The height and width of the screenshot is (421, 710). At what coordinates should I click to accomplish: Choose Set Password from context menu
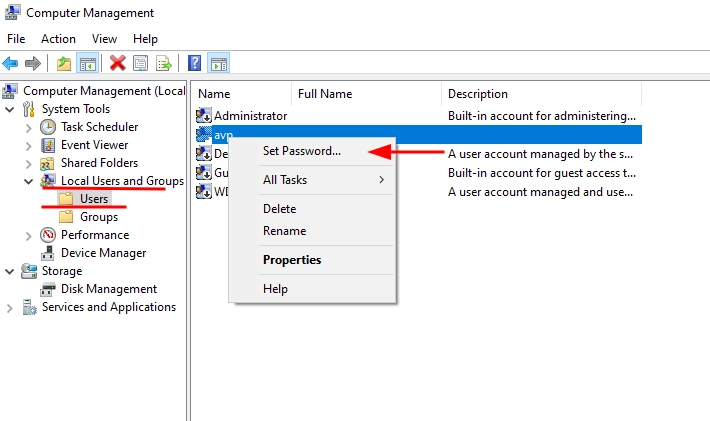pos(301,151)
